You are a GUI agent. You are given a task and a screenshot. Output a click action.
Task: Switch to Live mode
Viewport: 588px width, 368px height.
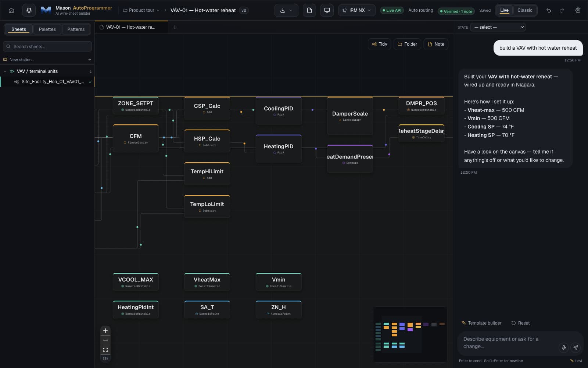click(x=504, y=10)
